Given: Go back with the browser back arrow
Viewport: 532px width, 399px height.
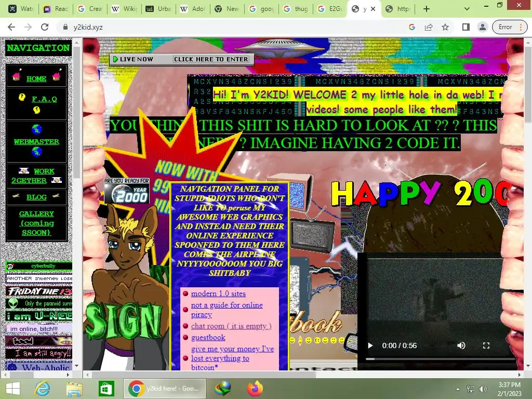Looking at the screenshot, I should point(11,27).
